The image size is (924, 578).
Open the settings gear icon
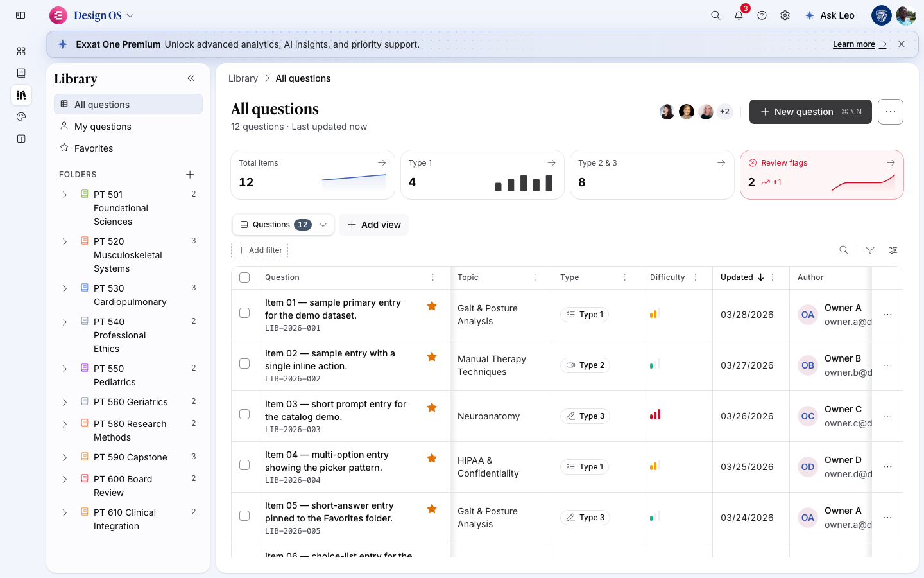[x=785, y=15]
